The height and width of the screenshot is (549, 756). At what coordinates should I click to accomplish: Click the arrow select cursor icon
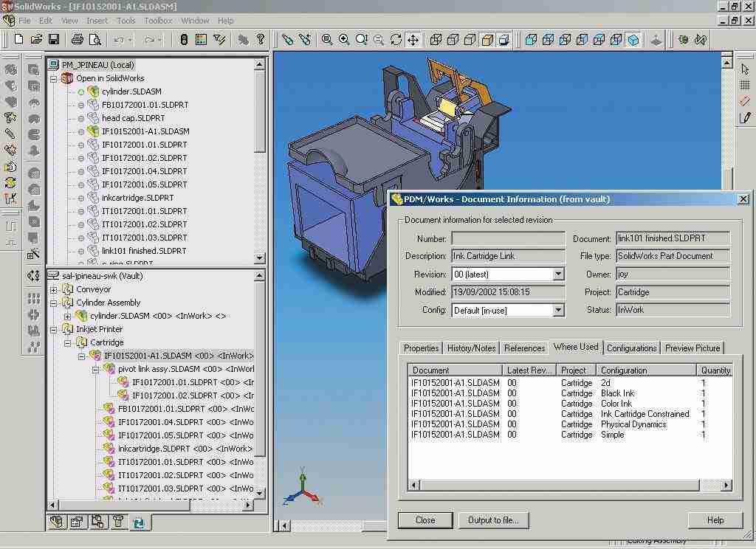pos(745,69)
